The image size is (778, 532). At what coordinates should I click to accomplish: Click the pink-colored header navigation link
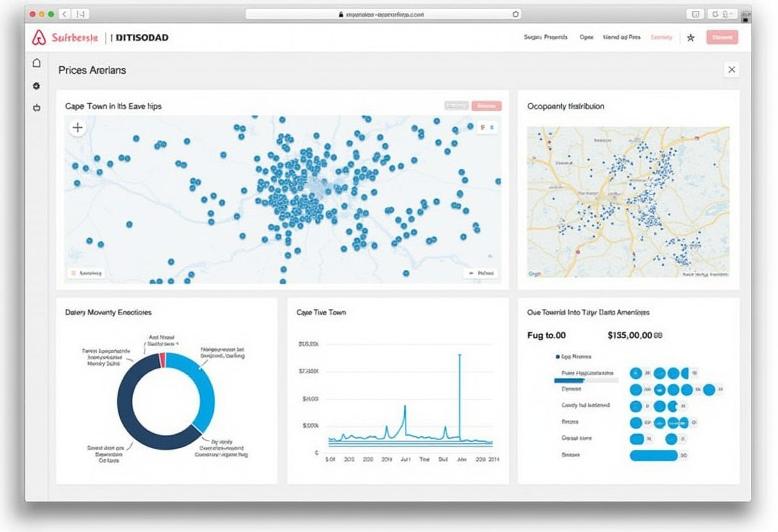tap(661, 38)
